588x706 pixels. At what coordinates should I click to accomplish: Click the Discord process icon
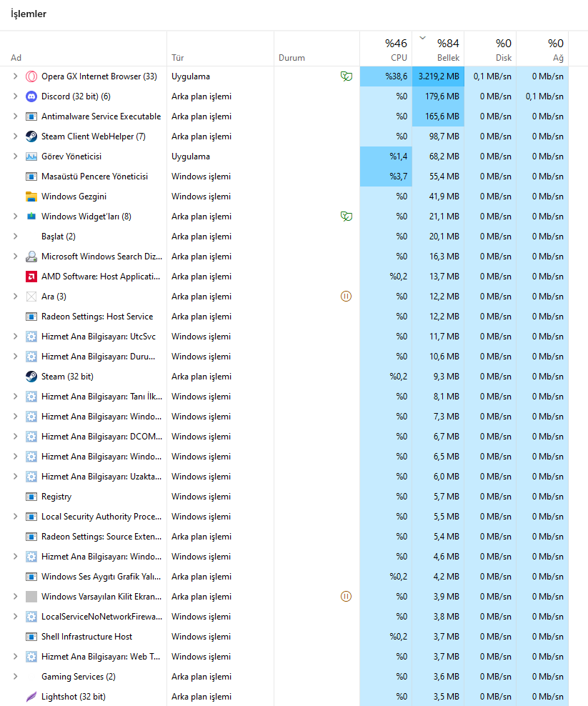[31, 96]
